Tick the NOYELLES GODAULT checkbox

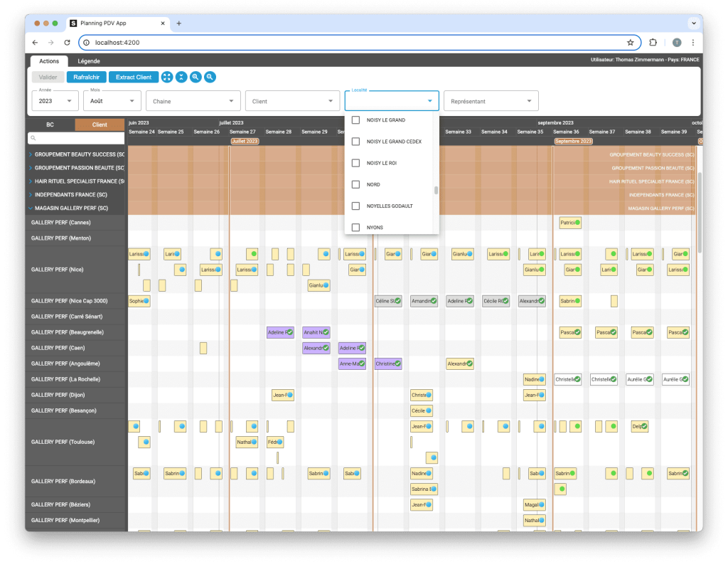356,206
